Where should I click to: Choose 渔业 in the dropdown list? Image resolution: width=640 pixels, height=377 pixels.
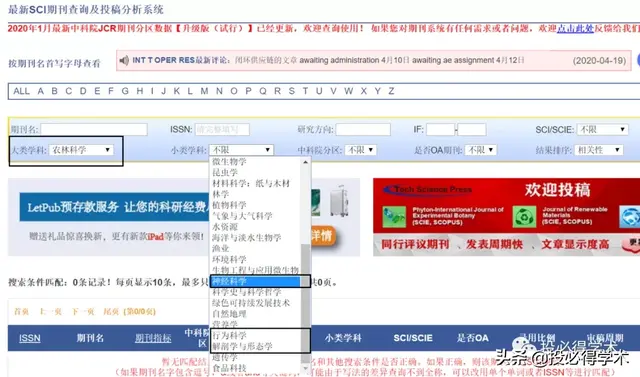[x=220, y=248]
